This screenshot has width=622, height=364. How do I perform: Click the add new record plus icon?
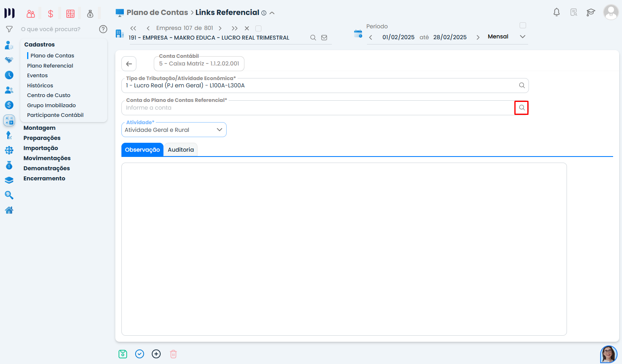156,354
